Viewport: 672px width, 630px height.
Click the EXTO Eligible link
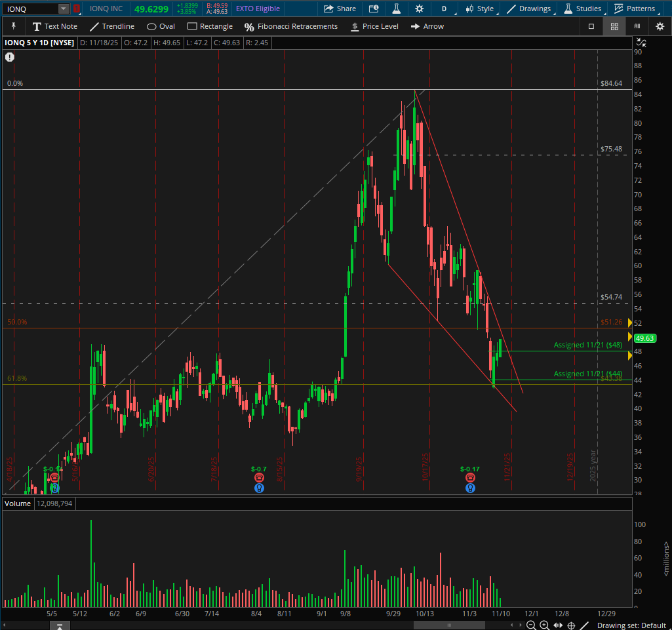coord(257,9)
